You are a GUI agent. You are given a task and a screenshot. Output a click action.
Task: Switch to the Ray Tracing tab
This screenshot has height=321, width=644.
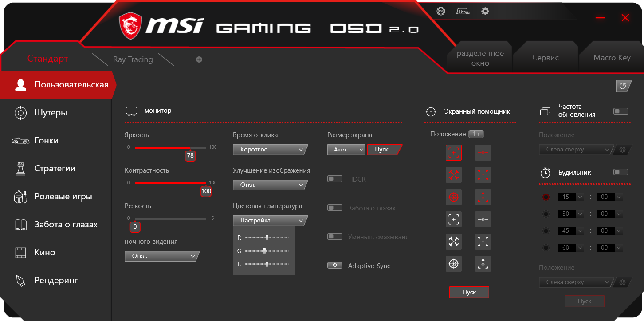pyautogui.click(x=133, y=59)
